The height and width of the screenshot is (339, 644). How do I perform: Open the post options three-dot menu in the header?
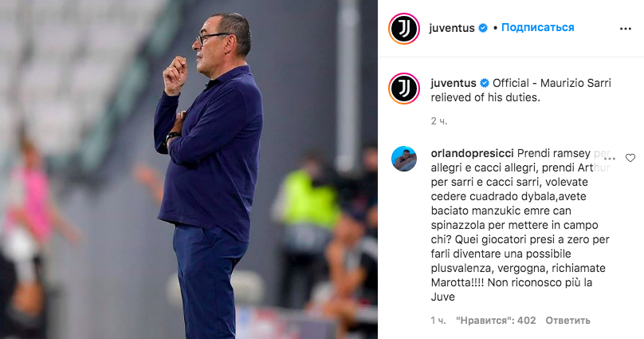[x=625, y=29]
